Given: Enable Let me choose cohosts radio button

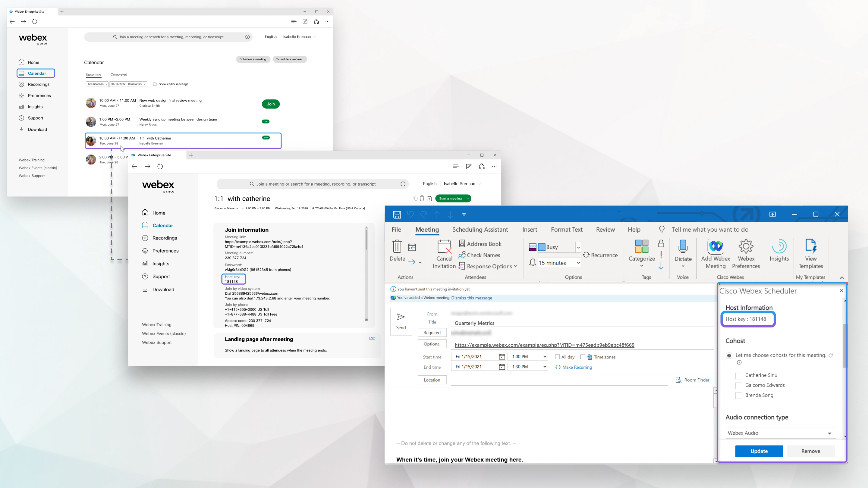Looking at the screenshot, I should (729, 356).
